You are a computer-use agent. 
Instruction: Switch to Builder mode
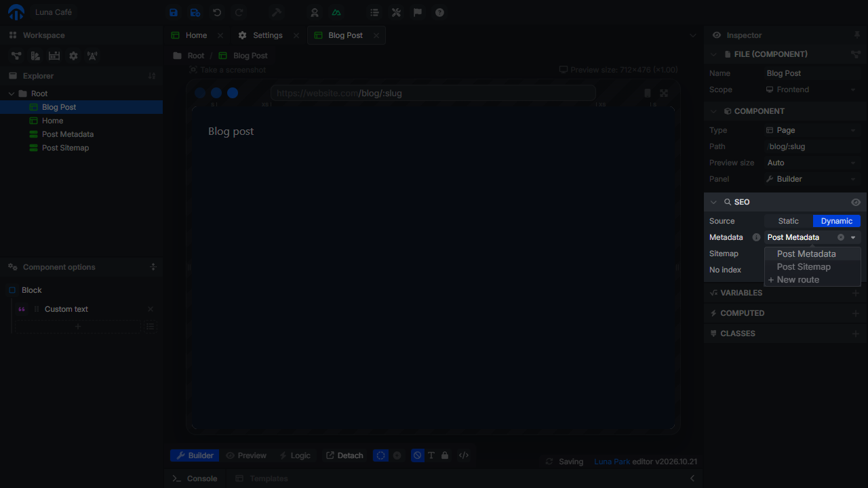click(195, 455)
